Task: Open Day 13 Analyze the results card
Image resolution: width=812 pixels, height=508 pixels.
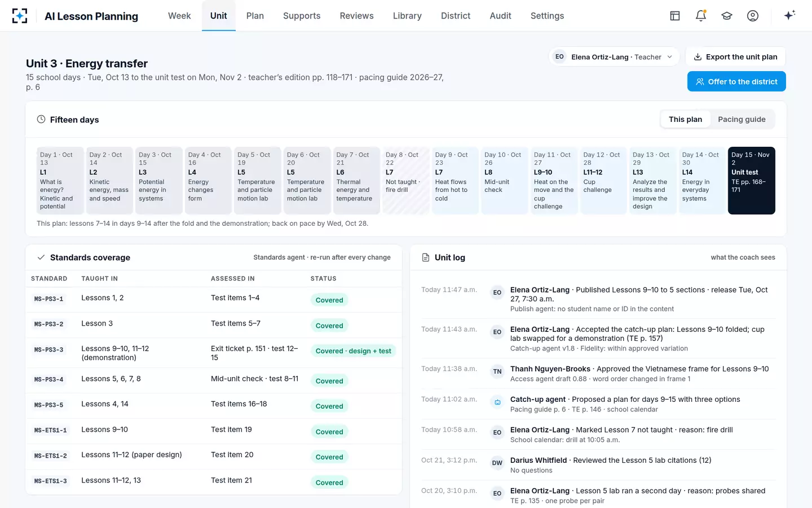Action: coord(652,181)
